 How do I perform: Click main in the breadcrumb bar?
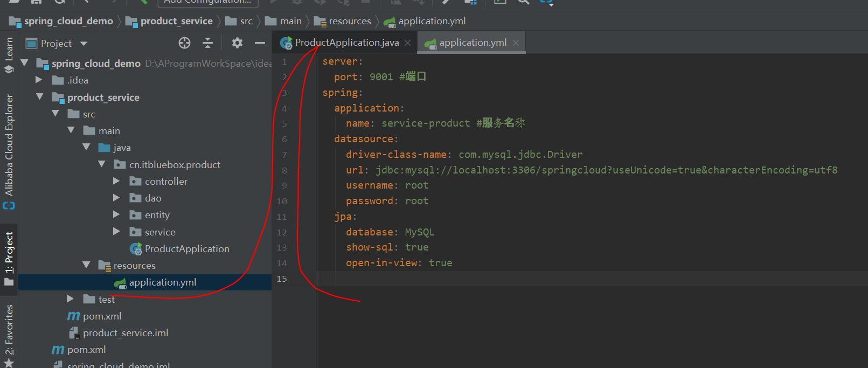coord(291,21)
